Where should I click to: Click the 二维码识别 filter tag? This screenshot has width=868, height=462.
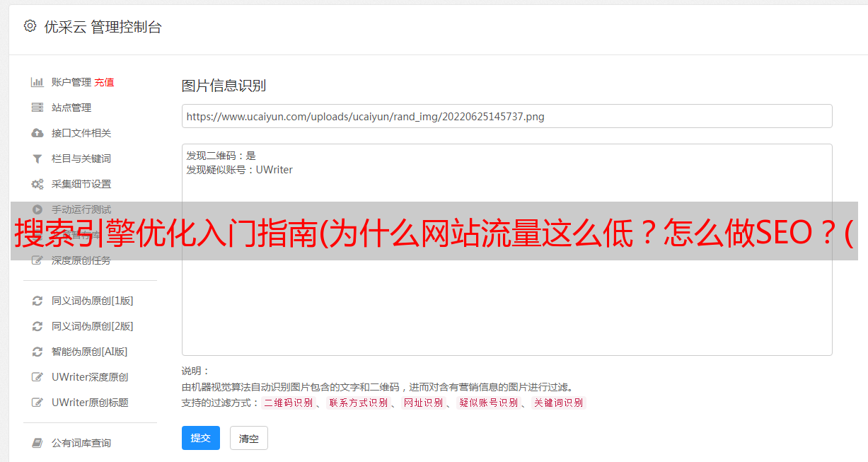tap(288, 403)
